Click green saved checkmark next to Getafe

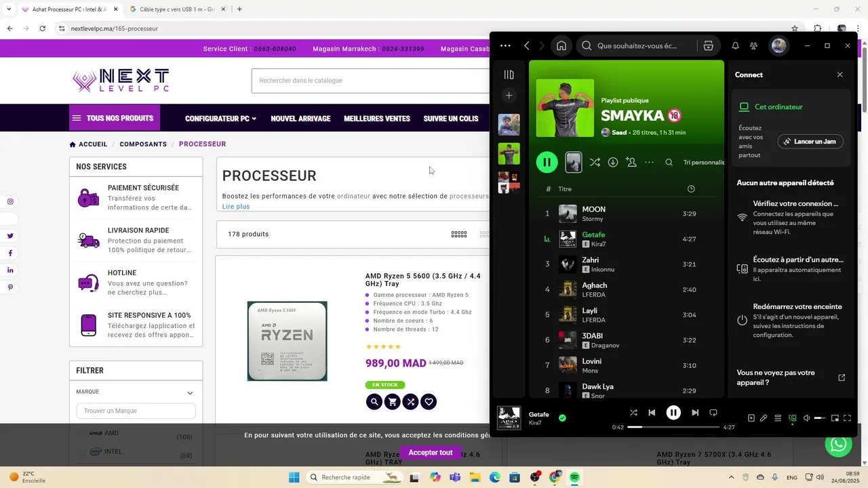point(562,418)
